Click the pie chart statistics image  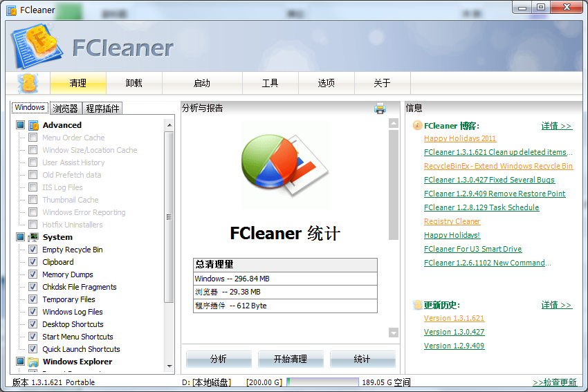coord(285,165)
